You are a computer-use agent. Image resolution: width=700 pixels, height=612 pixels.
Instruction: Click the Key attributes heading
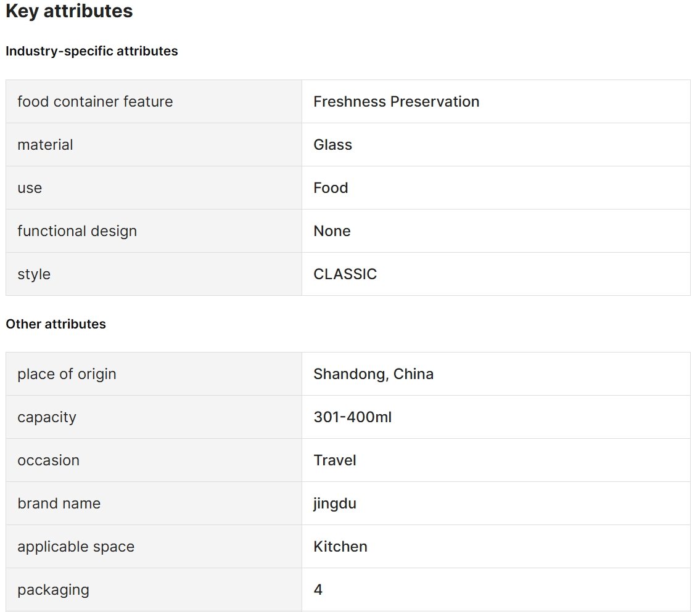pyautogui.click(x=69, y=11)
